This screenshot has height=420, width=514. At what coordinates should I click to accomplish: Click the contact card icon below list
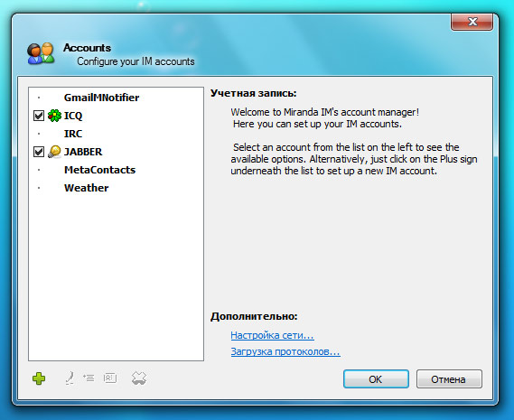click(x=110, y=378)
